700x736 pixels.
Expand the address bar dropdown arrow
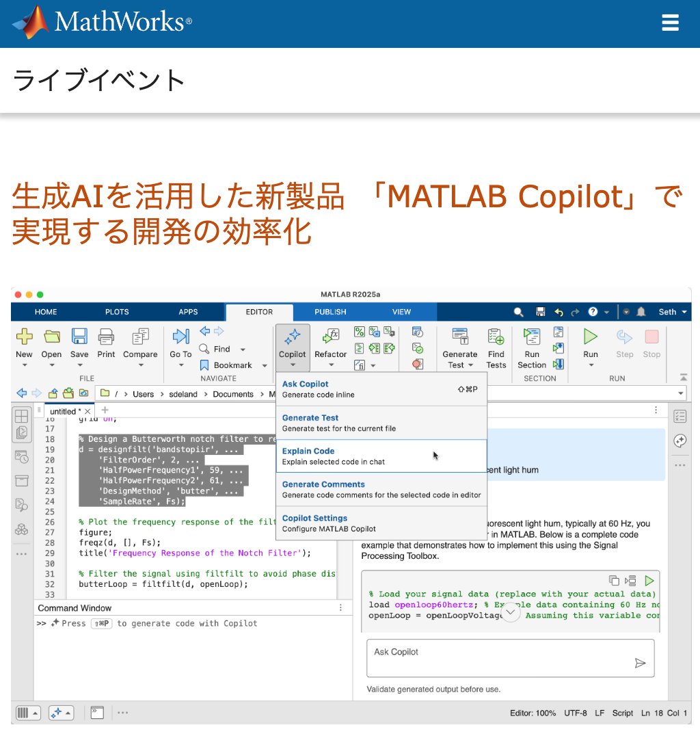pos(680,393)
